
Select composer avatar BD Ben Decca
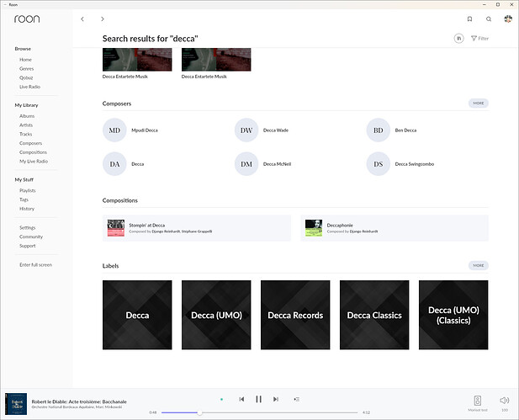pyautogui.click(x=378, y=130)
